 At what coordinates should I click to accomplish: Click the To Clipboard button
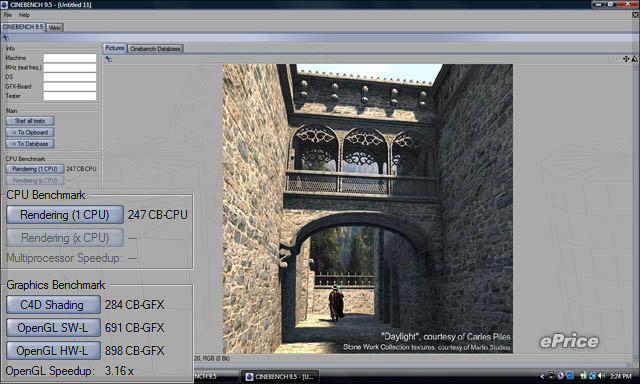click(x=30, y=132)
